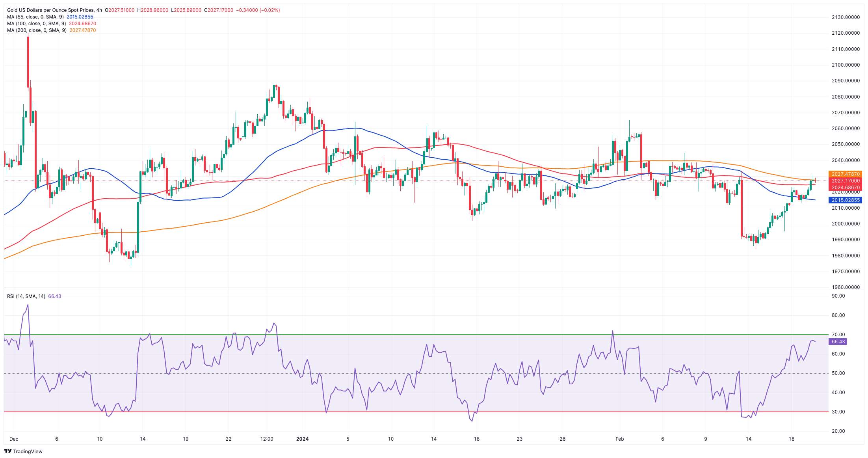Viewport: 868px width, 458px height.
Task: Click the purple 66.43 RSI axis label
Action: (838, 342)
